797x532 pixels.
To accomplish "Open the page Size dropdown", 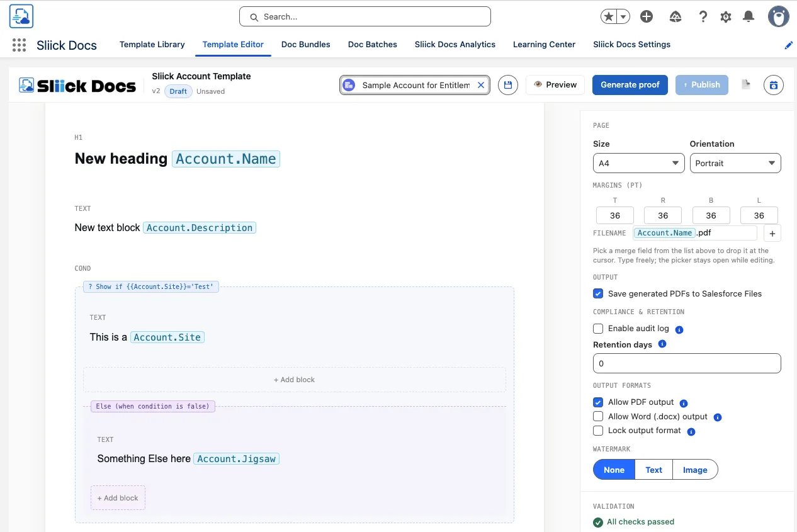I will click(638, 163).
